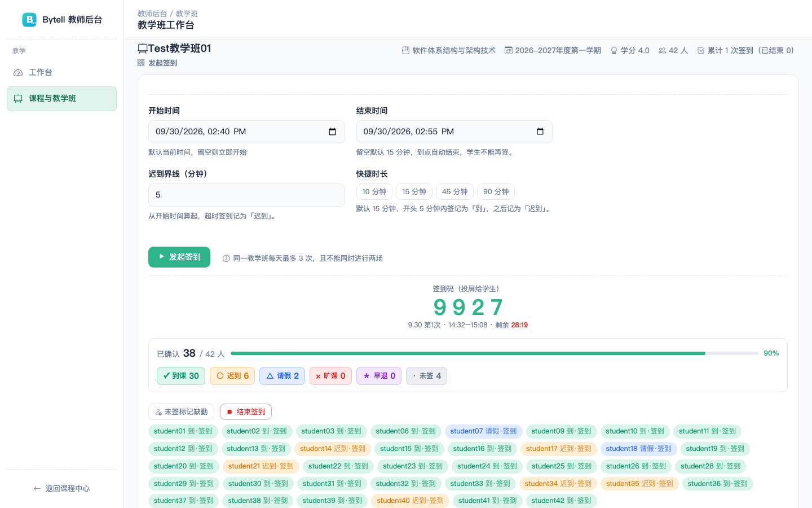Click the attendance confirmation progress bar
Screen dimensions: 812x508
(495, 353)
